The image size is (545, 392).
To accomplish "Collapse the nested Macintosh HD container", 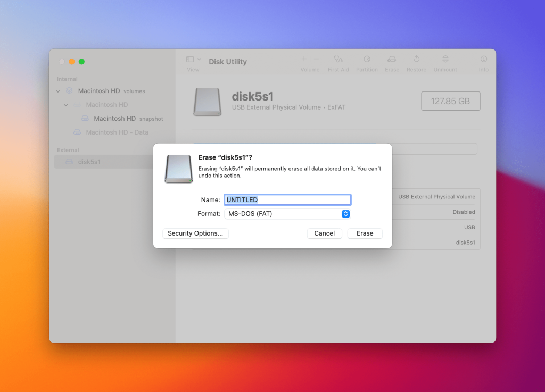I will pos(65,105).
